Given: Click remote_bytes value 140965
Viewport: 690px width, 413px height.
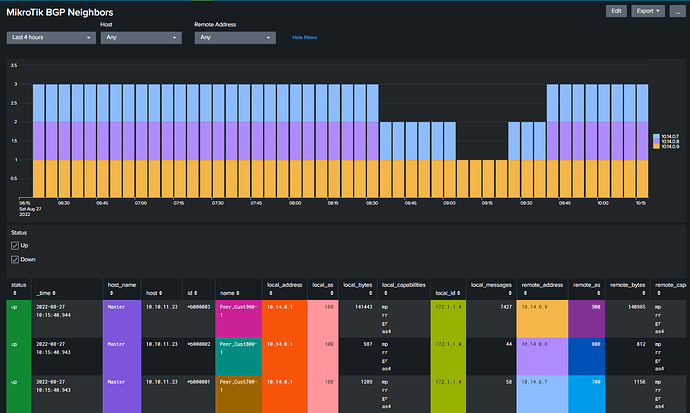Looking at the screenshot, I should [x=636, y=307].
